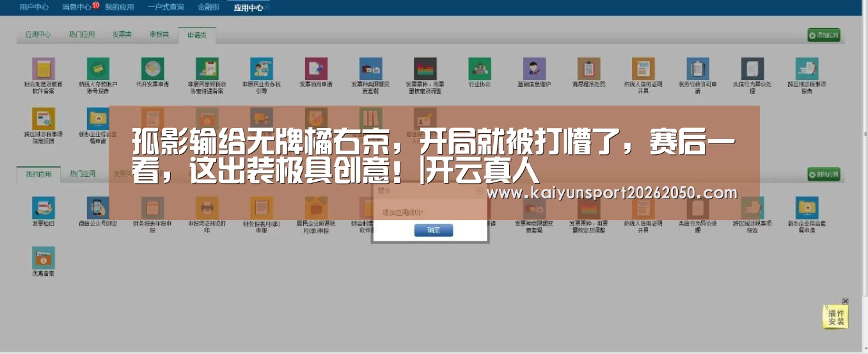
Task: Click the green 添加应用 button
Action: click(x=824, y=35)
